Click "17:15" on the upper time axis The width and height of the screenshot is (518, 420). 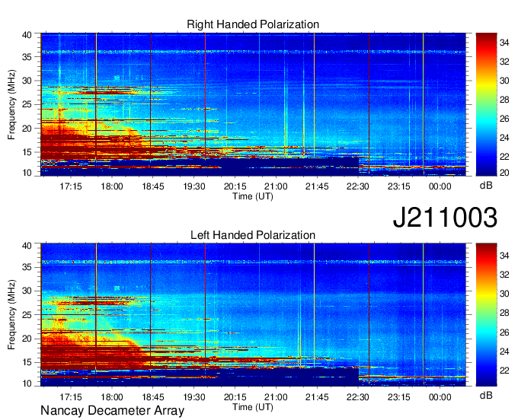70,186
